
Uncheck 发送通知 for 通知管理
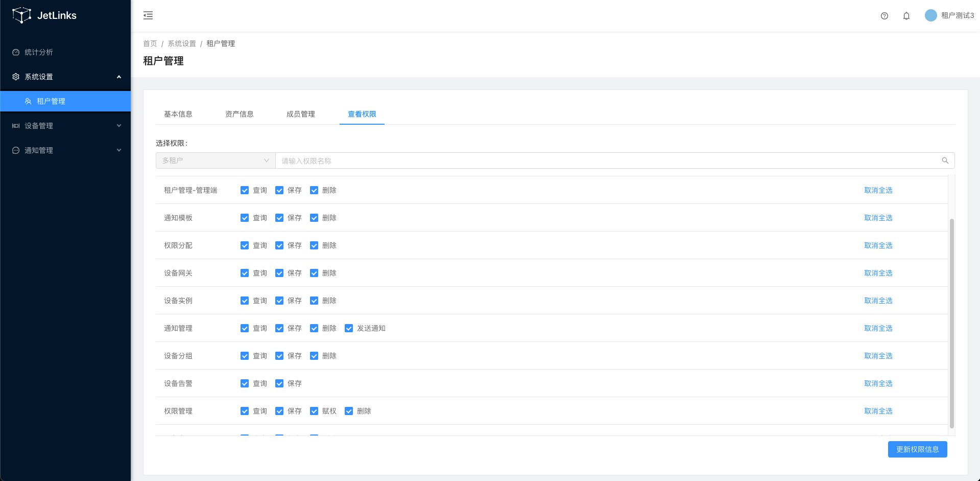(x=349, y=328)
